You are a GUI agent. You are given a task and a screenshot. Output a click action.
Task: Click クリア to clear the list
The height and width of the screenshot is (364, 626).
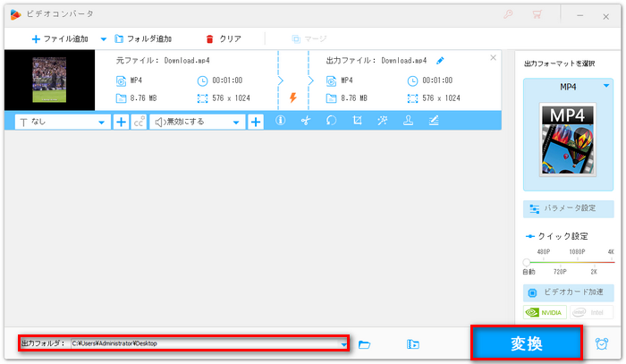[x=224, y=39]
